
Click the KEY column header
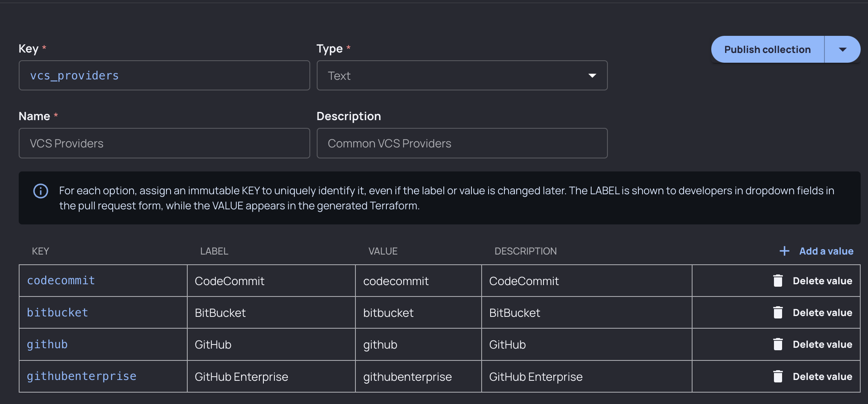coord(40,251)
